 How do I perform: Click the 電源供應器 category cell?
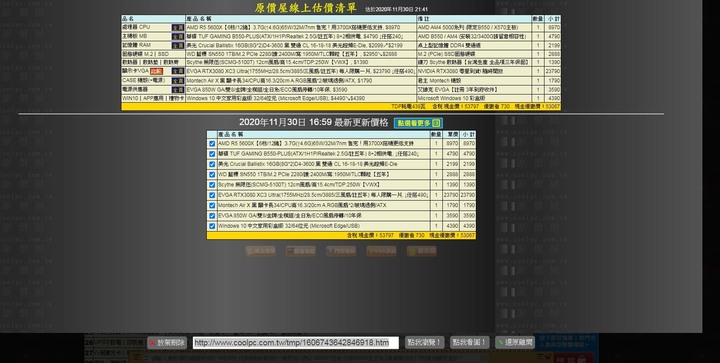pyautogui.click(x=153, y=89)
